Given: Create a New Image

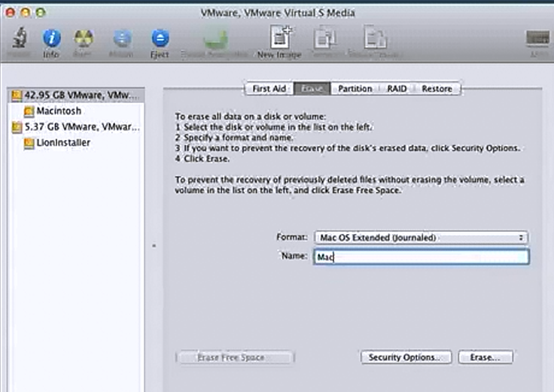Looking at the screenshot, I should pos(281,37).
